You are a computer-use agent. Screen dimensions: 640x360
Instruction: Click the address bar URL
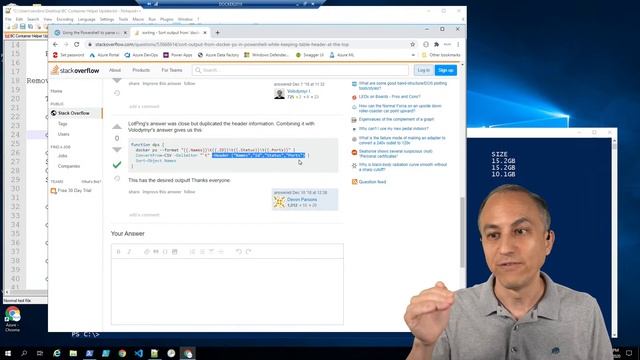click(x=222, y=44)
